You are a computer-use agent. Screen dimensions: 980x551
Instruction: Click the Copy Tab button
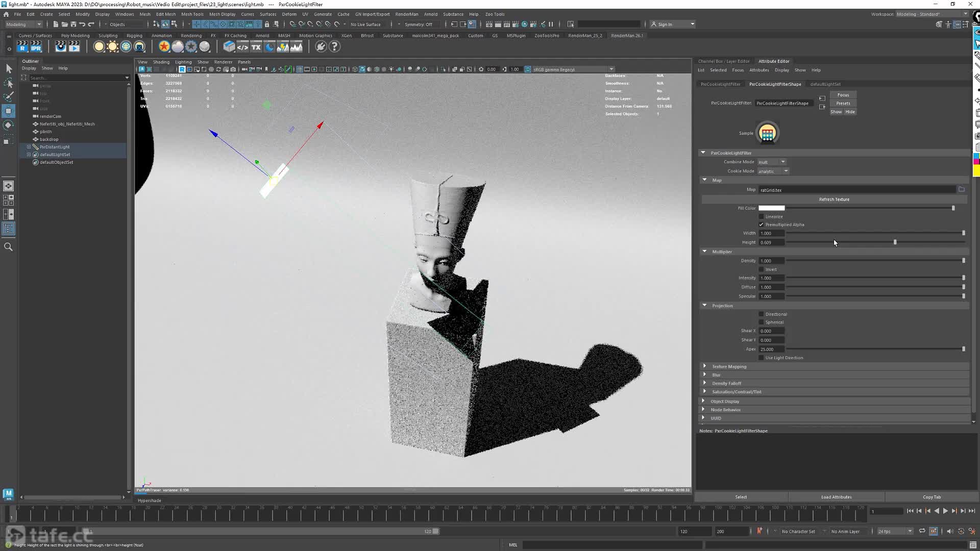pyautogui.click(x=932, y=497)
